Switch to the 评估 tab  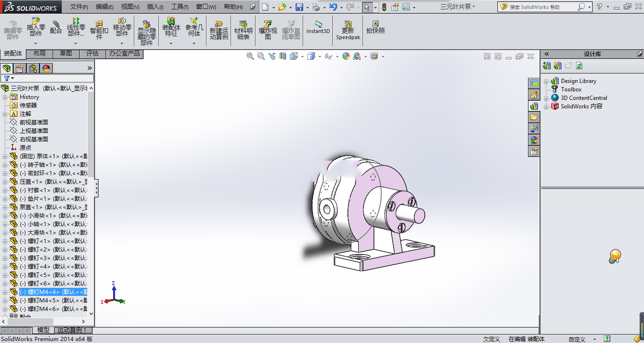click(92, 54)
